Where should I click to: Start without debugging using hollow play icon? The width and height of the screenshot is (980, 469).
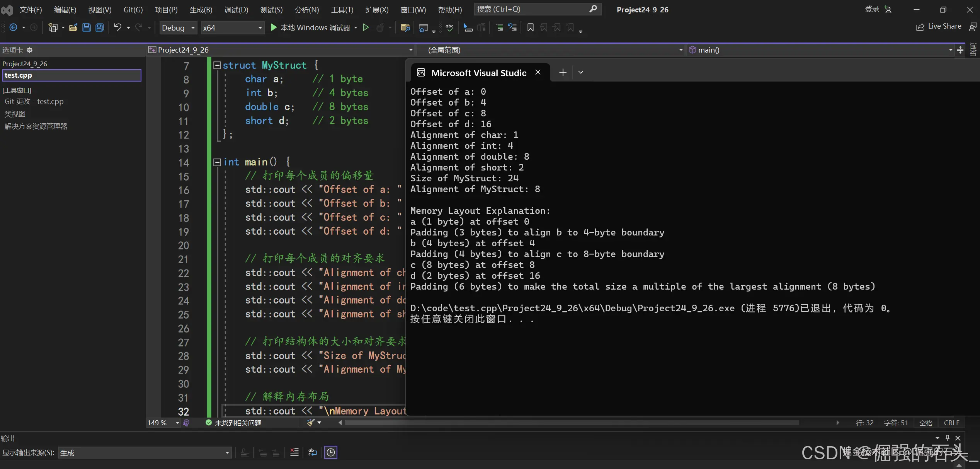pyautogui.click(x=366, y=27)
